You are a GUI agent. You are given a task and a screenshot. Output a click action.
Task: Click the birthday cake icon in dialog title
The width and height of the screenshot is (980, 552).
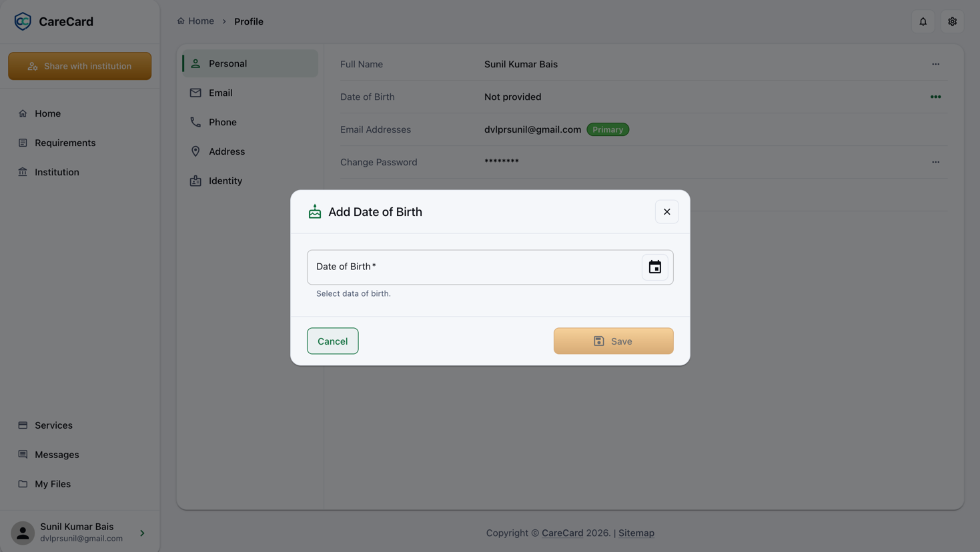(x=315, y=212)
